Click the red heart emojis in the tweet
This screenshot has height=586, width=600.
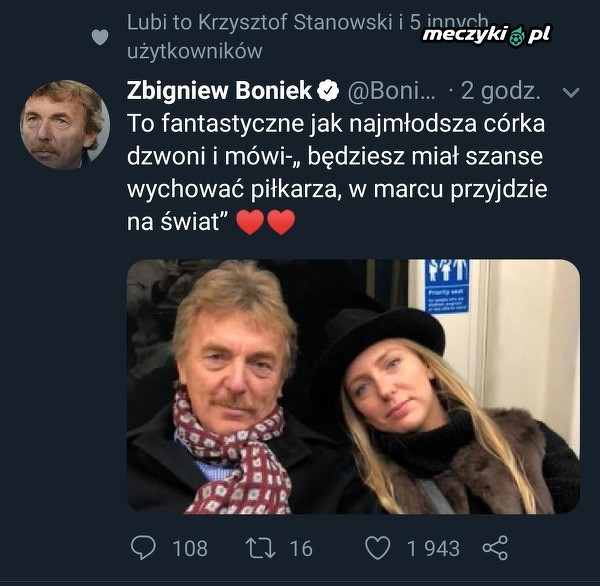(266, 222)
